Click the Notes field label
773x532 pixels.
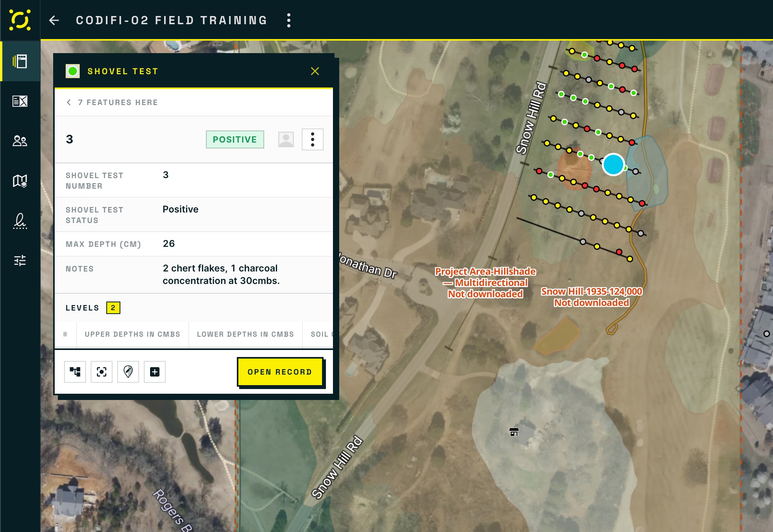[x=80, y=269]
